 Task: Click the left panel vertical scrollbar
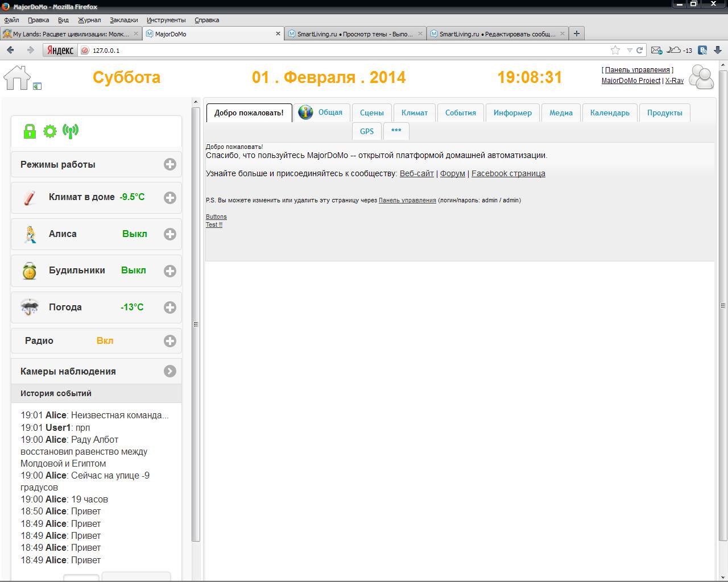click(x=196, y=324)
